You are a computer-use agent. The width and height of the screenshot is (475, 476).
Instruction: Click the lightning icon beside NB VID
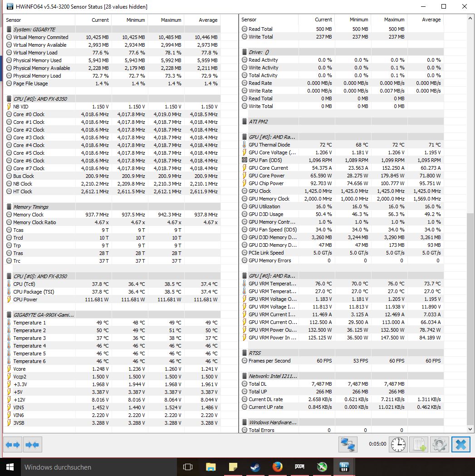tap(9, 107)
